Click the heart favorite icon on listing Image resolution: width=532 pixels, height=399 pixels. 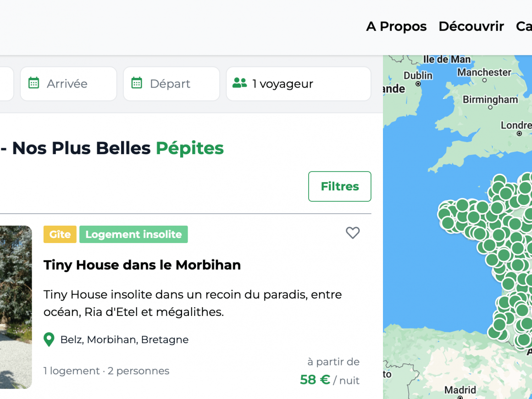pyautogui.click(x=353, y=233)
